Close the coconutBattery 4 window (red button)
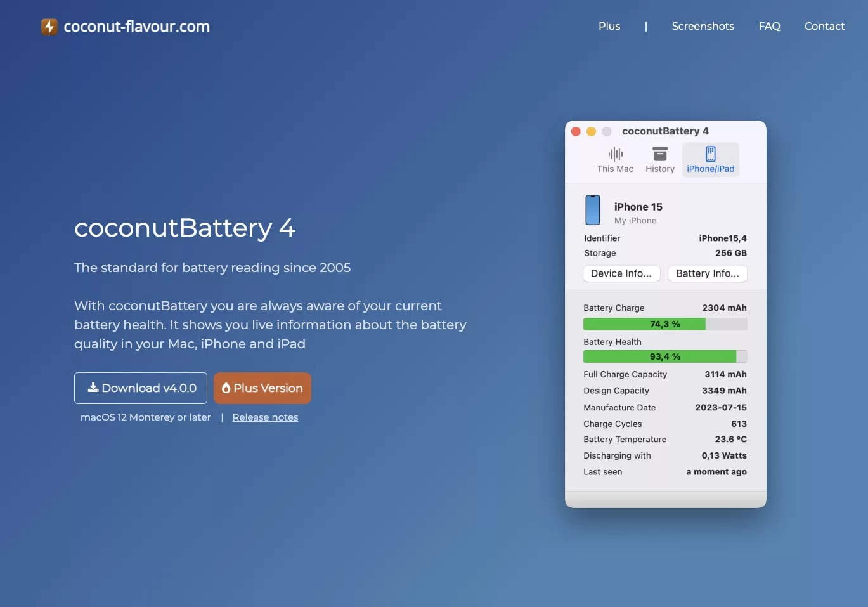 576,131
